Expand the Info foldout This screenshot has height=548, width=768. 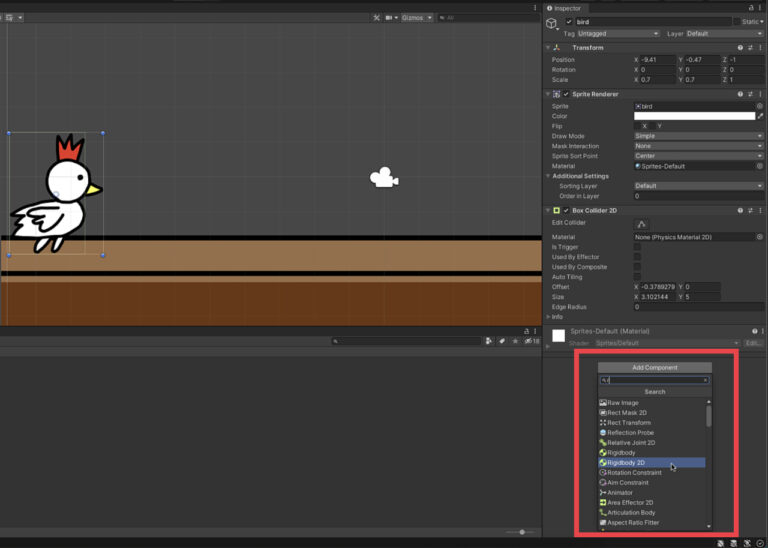tap(549, 317)
